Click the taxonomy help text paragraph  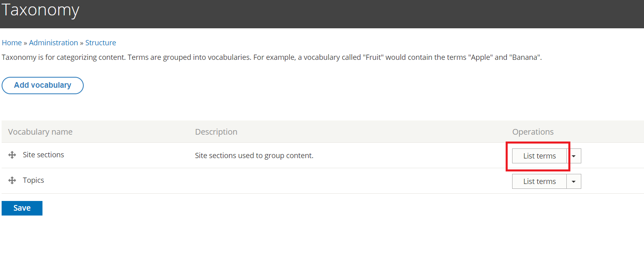(x=271, y=57)
